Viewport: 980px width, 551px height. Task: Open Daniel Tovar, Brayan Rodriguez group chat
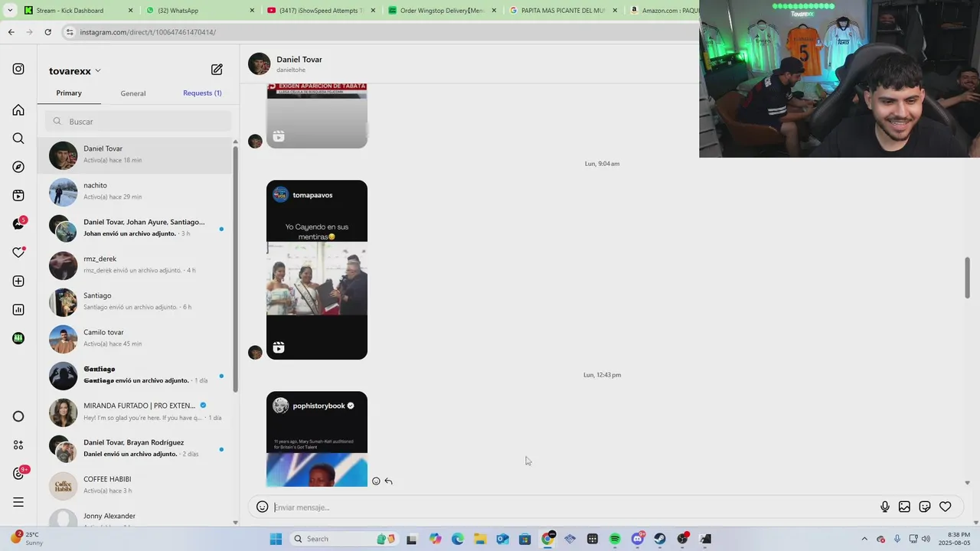pos(136,449)
